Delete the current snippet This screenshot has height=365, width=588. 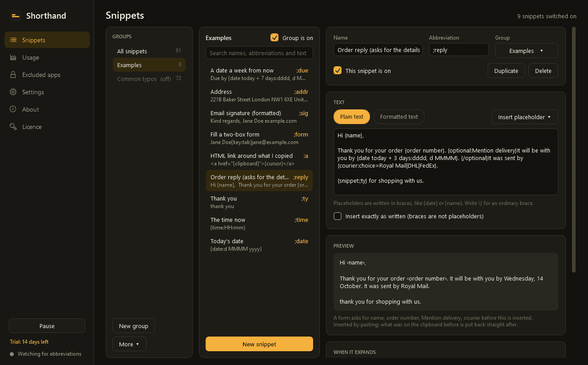pos(543,71)
